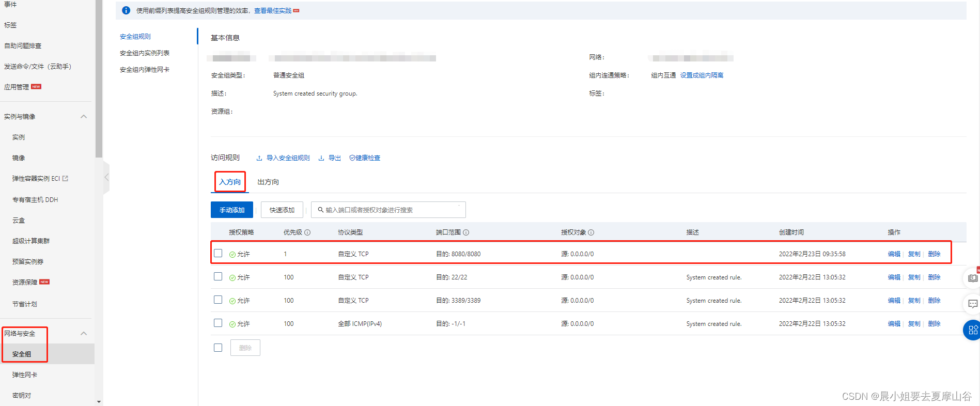The image size is (980, 406).
Task: Click the blue info icon in the top banner
Action: (126, 10)
